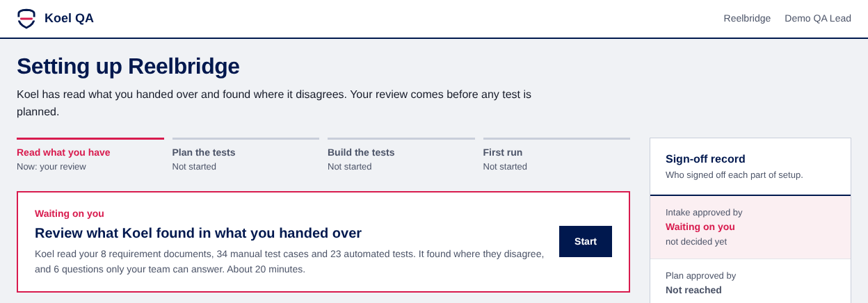Screen dimensions: 868x303
Task: Open the Demo QA Lead account link
Action: coord(818,19)
